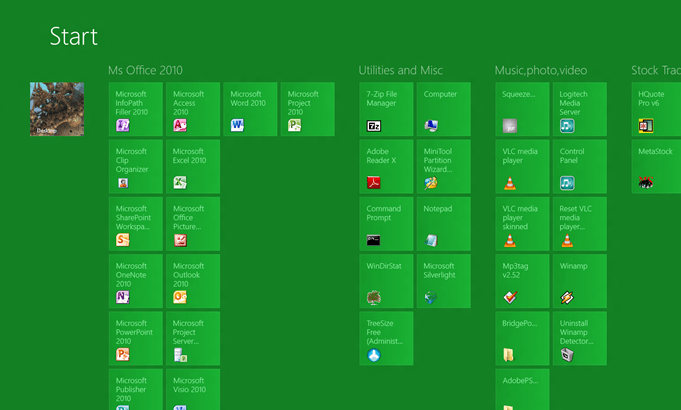
Task: Open Microsoft Project 2010 tile
Action: point(307,109)
